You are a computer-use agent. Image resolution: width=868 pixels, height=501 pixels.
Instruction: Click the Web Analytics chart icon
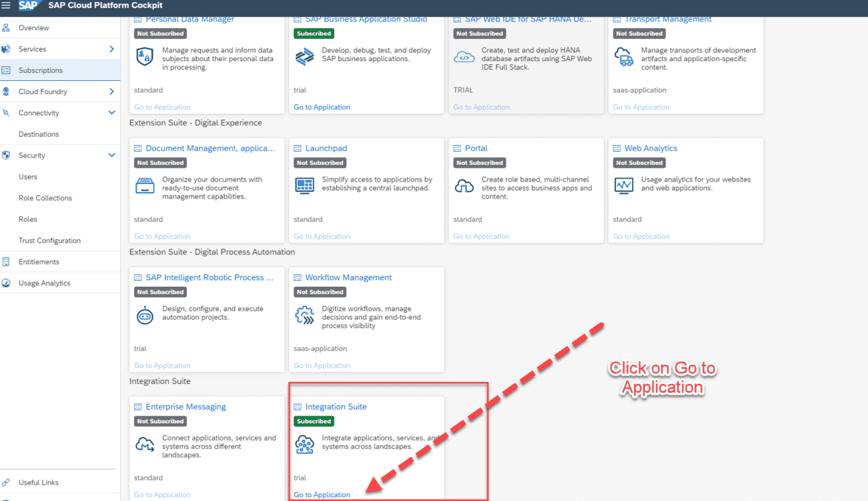(x=623, y=185)
